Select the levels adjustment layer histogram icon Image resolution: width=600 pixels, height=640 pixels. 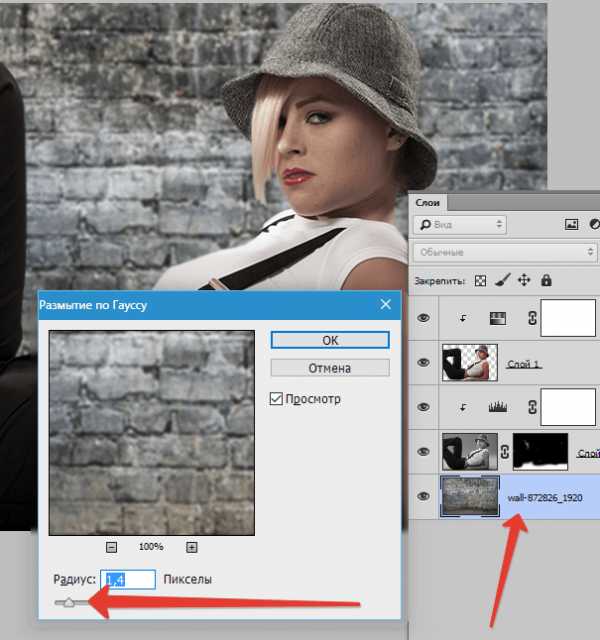tap(498, 407)
